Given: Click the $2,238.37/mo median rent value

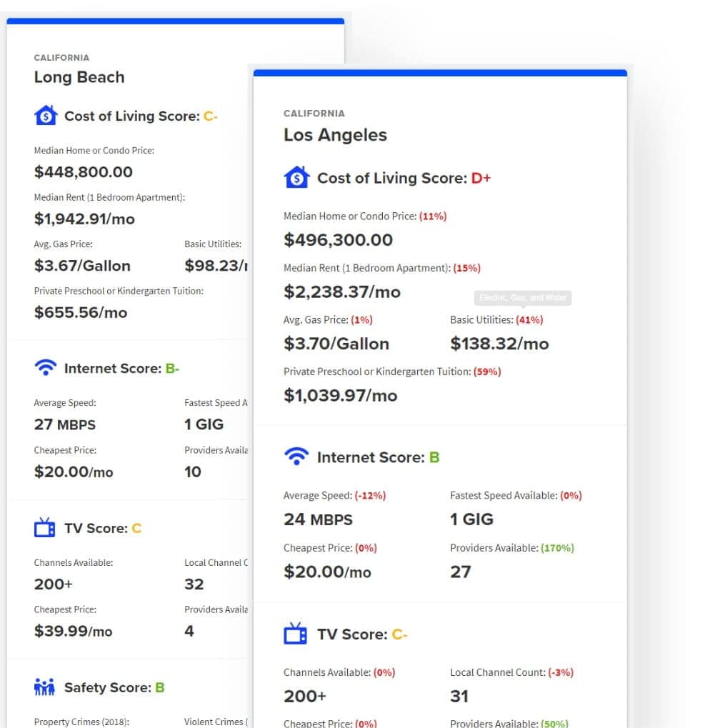Looking at the screenshot, I should (x=342, y=291).
